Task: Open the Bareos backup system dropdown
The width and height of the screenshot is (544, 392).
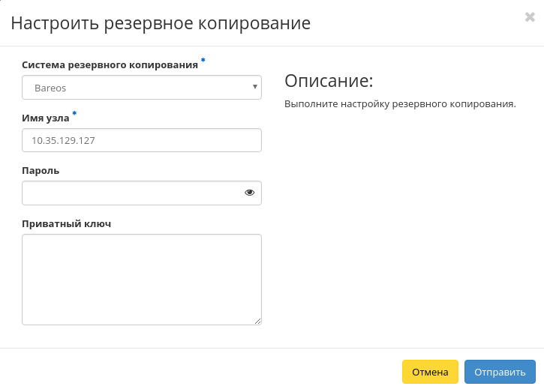Action: pos(141,88)
